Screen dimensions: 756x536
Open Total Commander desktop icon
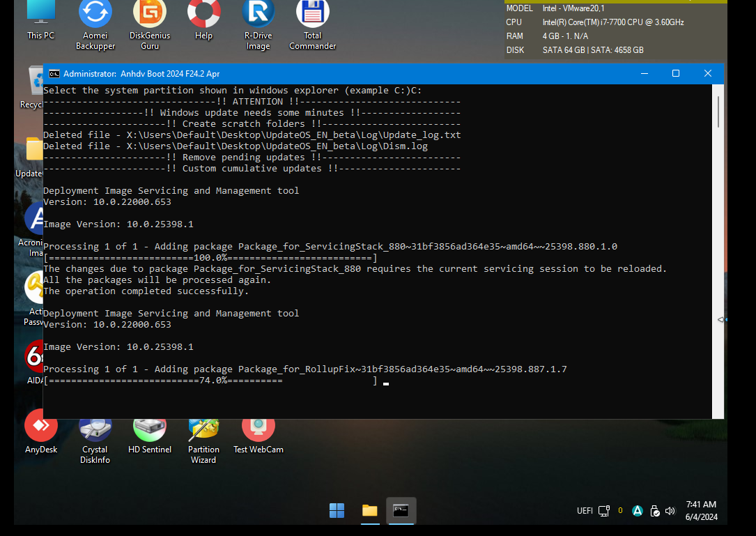(312, 24)
